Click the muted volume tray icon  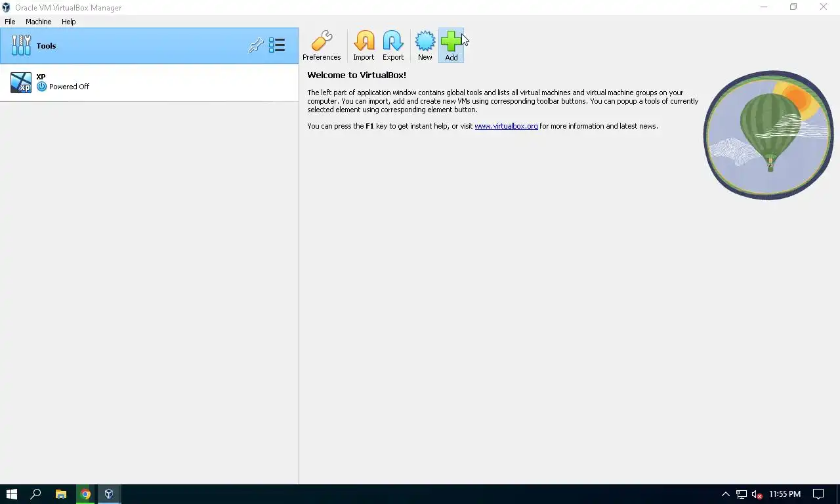tap(757, 494)
